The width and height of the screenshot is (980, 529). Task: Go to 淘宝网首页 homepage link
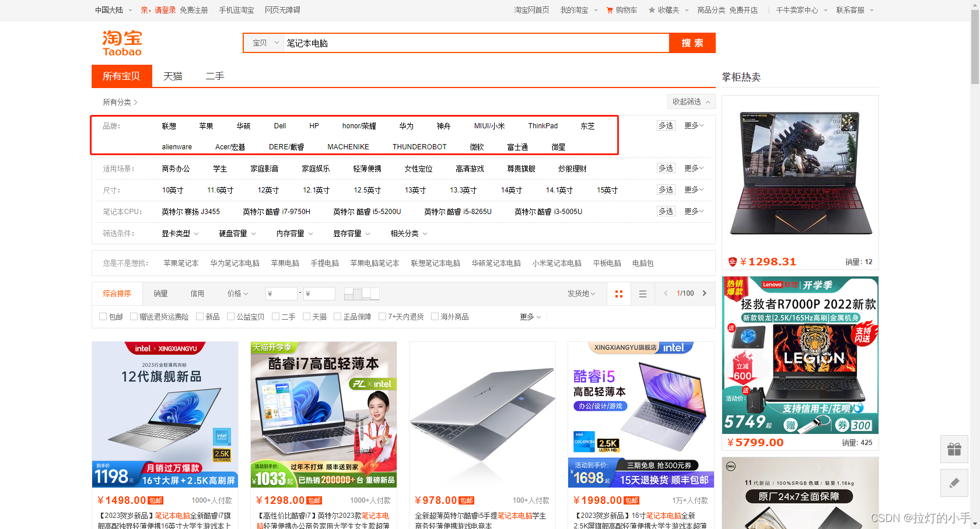click(531, 10)
